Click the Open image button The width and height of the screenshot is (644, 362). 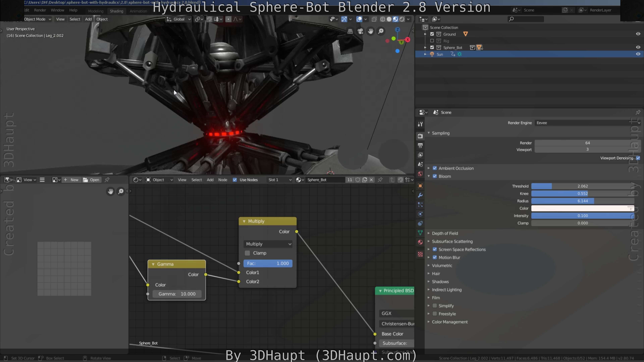tap(92, 180)
